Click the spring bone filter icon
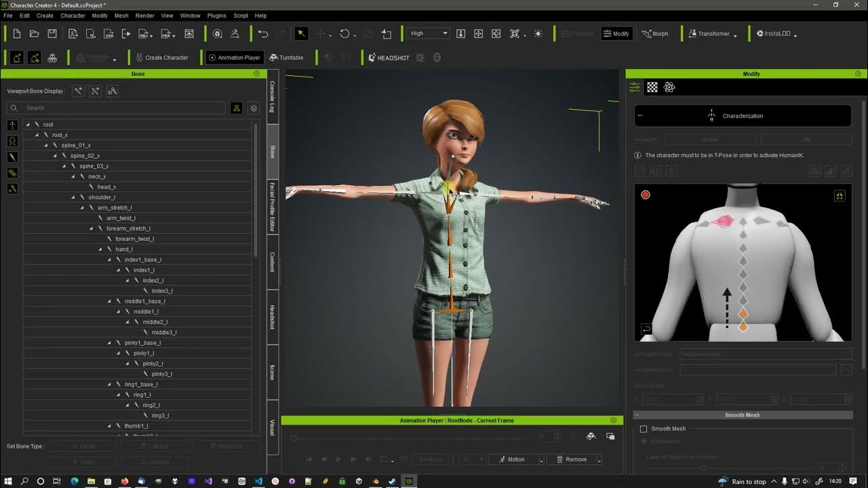The height and width of the screenshot is (488, 868). 12,173
